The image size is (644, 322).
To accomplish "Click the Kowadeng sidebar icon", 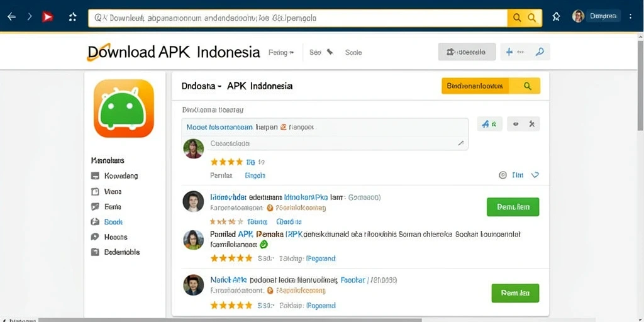I will (95, 176).
